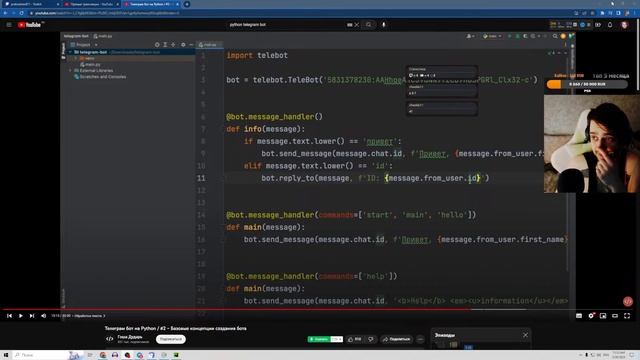Open browser three-dot menu
Viewport: 640px width, 360px height.
click(x=635, y=13)
